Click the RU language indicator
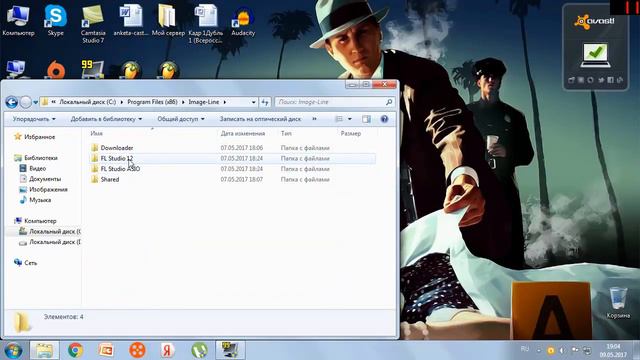640x360 pixels. coord(525,349)
